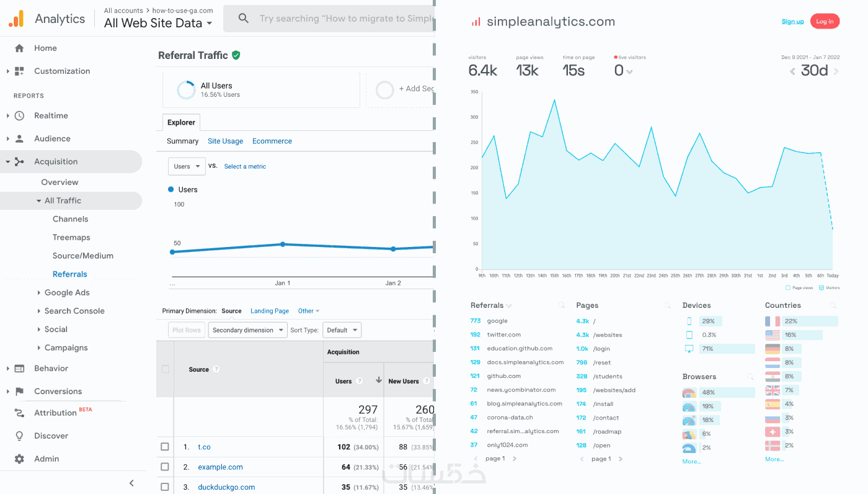The width and height of the screenshot is (868, 494).
Task: Click the Discover lightbulb icon
Action: click(x=19, y=436)
